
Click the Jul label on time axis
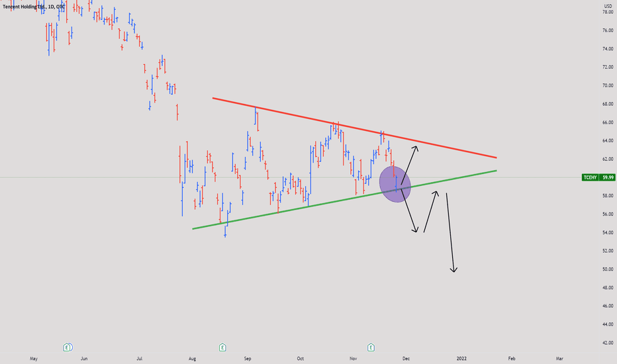[x=139, y=359]
